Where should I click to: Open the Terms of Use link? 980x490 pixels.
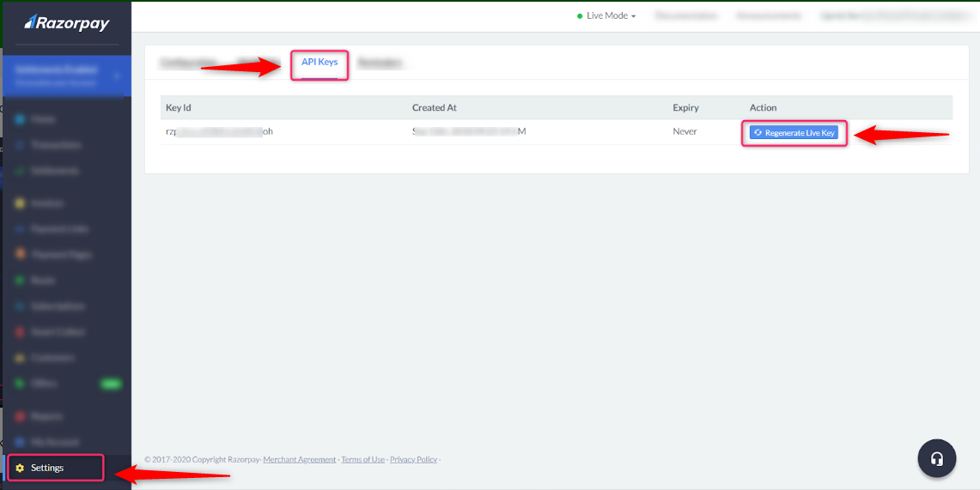point(363,459)
